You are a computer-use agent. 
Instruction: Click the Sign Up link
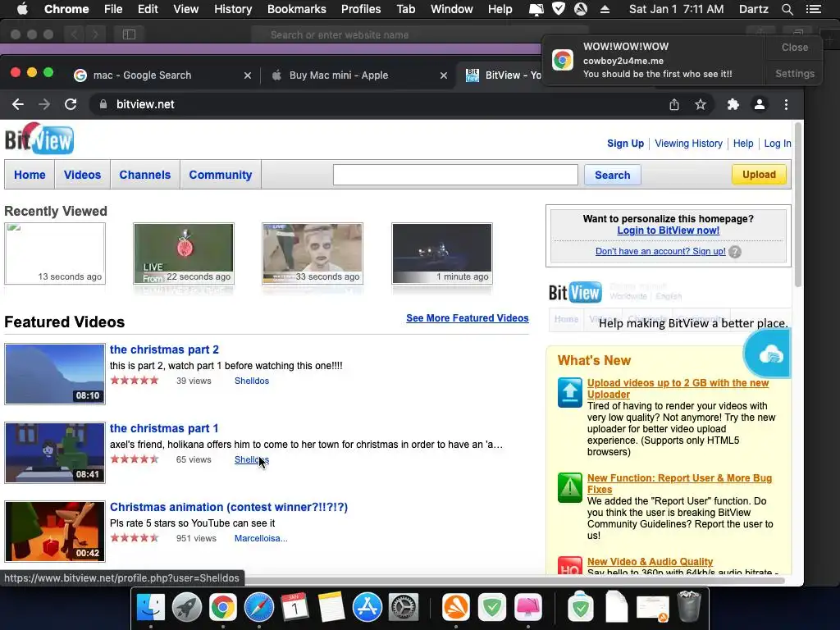click(x=625, y=144)
